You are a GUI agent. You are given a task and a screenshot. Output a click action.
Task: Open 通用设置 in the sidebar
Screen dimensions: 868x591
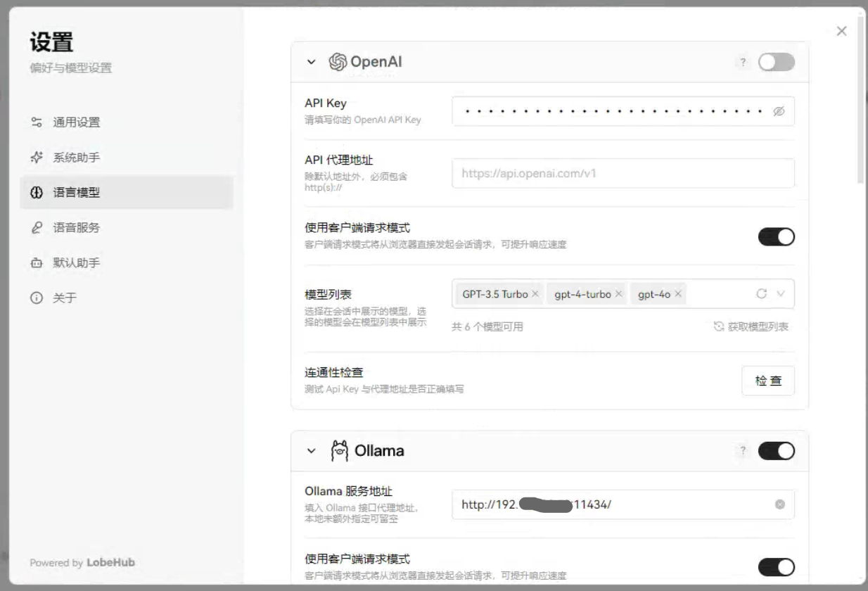tap(127, 122)
